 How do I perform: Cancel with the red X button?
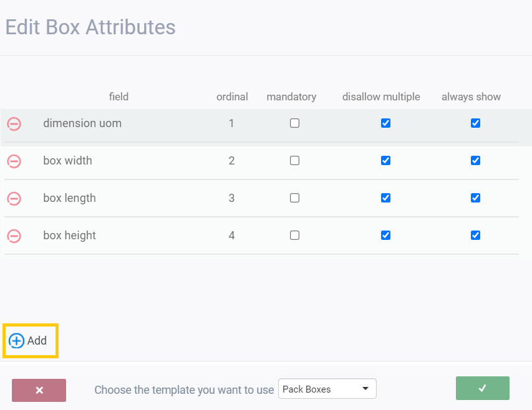[x=39, y=390]
